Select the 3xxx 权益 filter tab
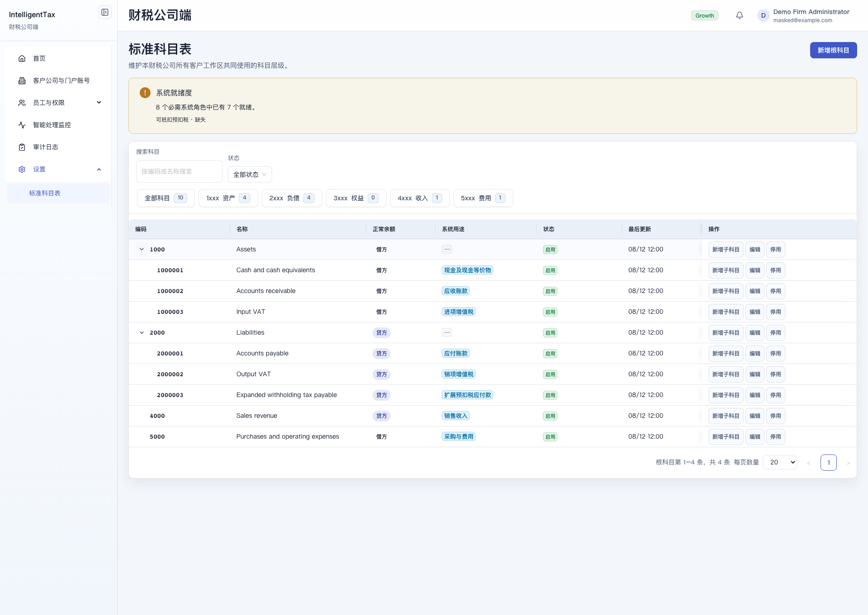The width and height of the screenshot is (868, 615). pos(356,198)
